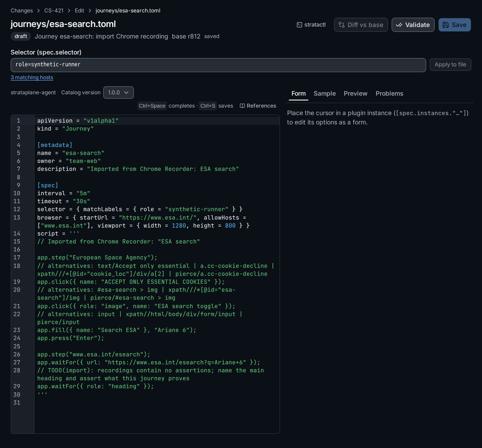Click the Ctrl+S shortcut hint

pyautogui.click(x=208, y=106)
